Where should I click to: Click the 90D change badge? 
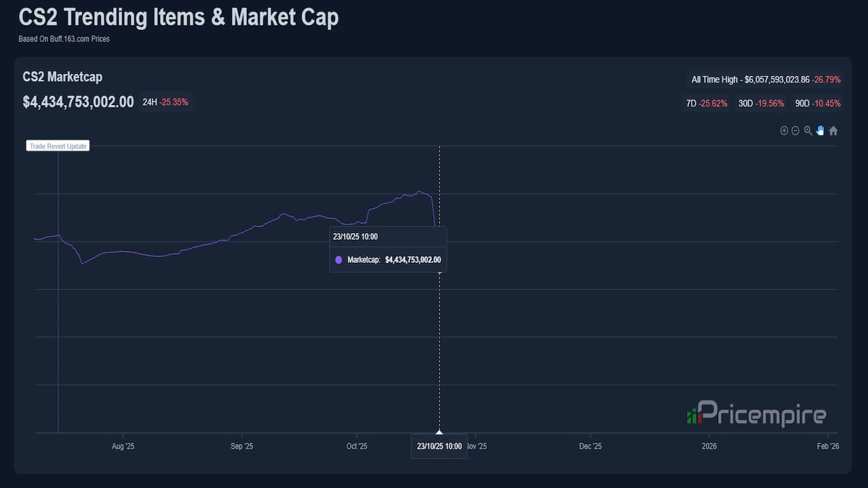click(x=818, y=104)
